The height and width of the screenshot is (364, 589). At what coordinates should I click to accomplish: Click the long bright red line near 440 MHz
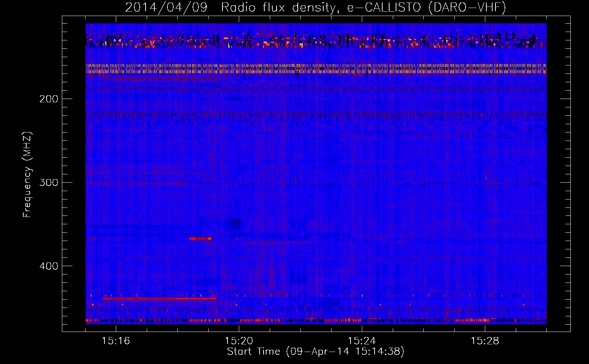click(159, 298)
